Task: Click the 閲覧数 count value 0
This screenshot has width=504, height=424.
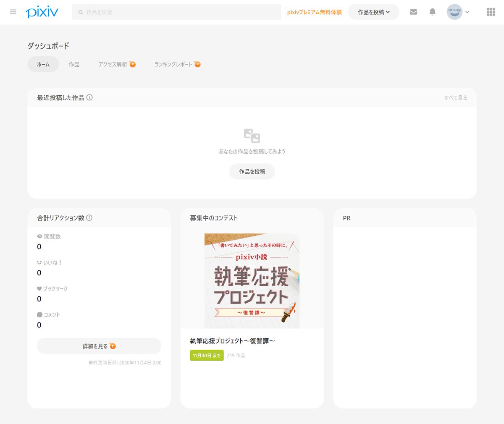Action: point(39,246)
